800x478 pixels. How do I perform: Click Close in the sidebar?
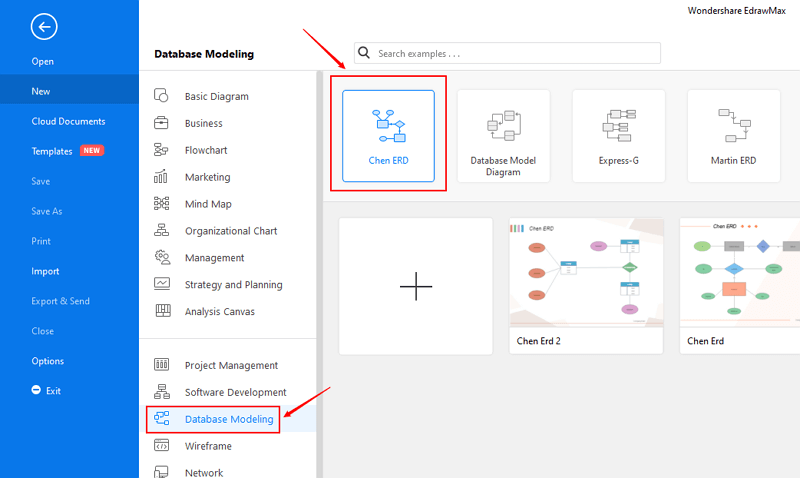pos(42,331)
